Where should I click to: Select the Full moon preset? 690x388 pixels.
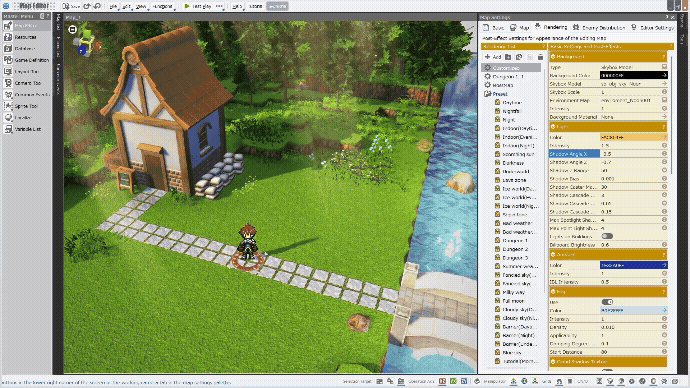click(x=513, y=301)
